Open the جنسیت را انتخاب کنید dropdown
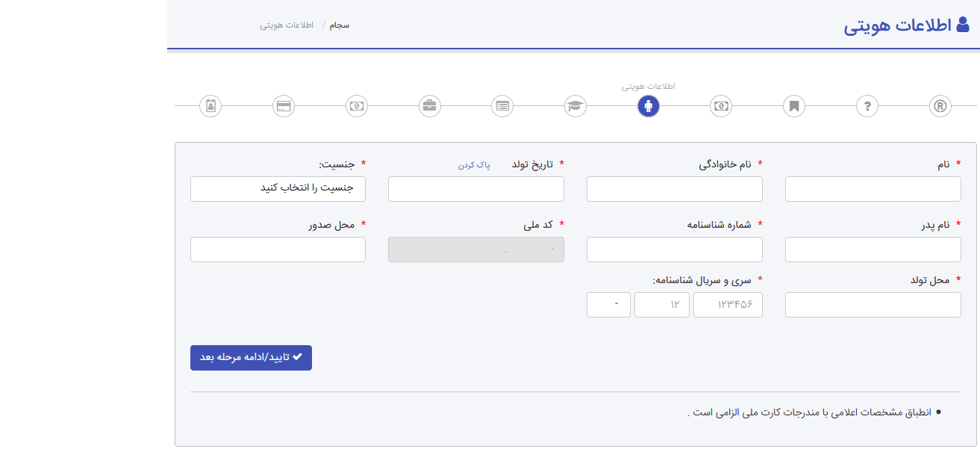This screenshot has width=980, height=449. (x=278, y=189)
